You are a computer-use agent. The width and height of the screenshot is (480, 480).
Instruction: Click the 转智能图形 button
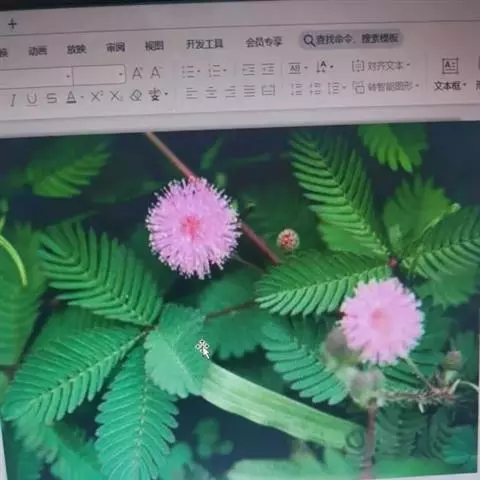click(x=385, y=87)
